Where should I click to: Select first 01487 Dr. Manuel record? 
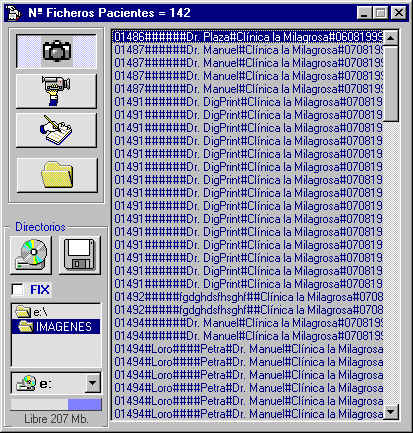[247, 50]
